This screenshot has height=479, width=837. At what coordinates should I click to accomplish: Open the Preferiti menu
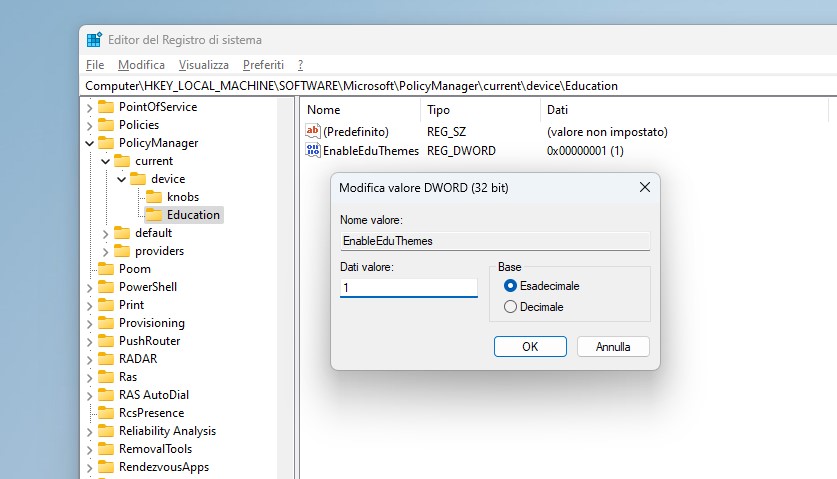click(x=263, y=65)
